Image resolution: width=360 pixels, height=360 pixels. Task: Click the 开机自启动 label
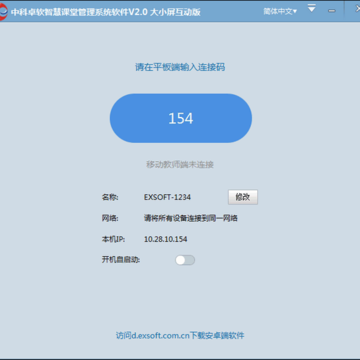[121, 260]
